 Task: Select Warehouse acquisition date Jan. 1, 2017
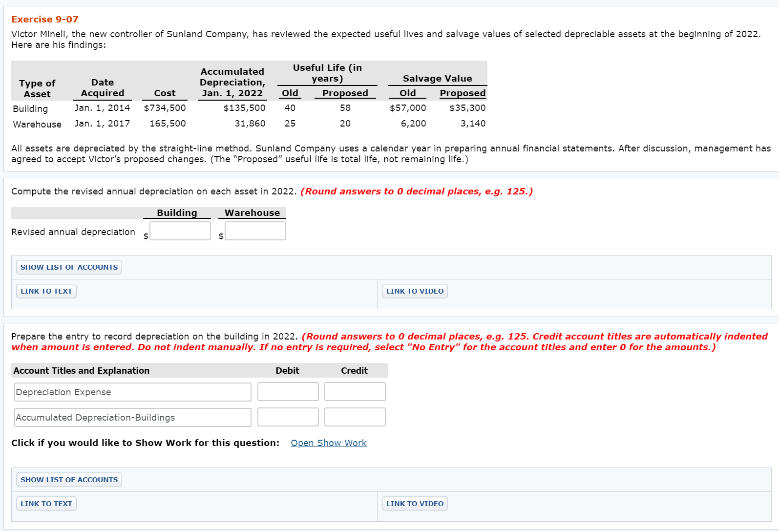click(102, 124)
